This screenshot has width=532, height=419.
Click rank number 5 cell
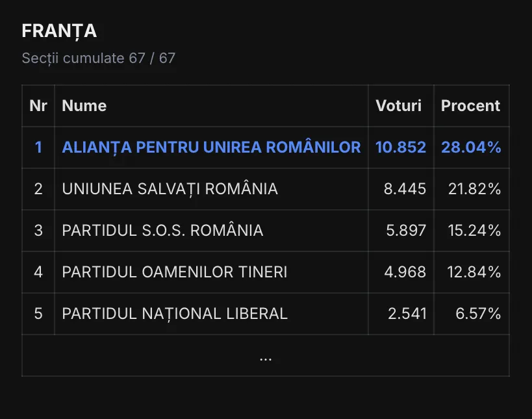38,314
